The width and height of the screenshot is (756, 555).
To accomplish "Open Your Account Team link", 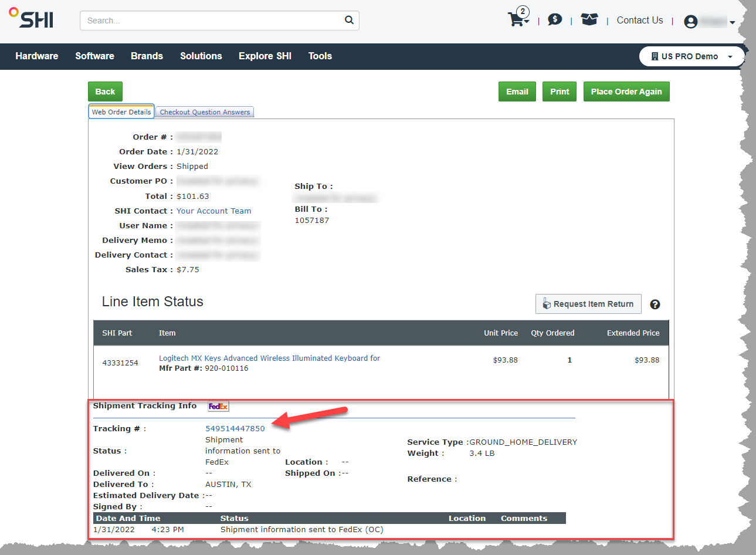I will (213, 211).
